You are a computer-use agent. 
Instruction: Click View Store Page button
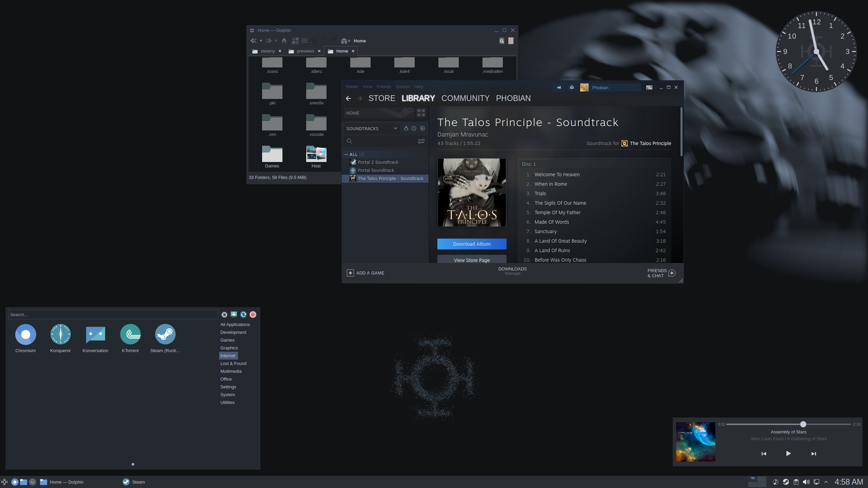tap(472, 259)
